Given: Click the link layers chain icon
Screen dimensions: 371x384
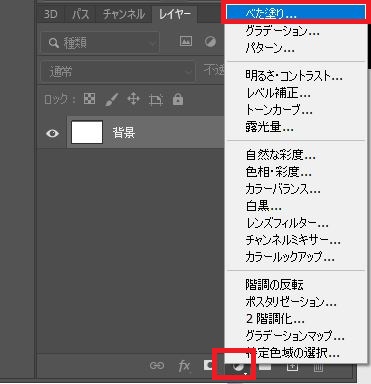Looking at the screenshot, I should point(157,366).
